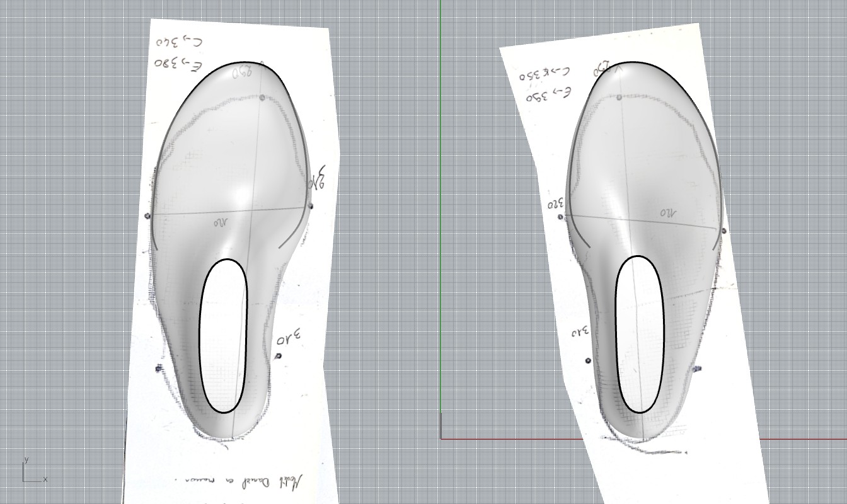Click the point beside the right sketch's 320 label

click(560, 217)
